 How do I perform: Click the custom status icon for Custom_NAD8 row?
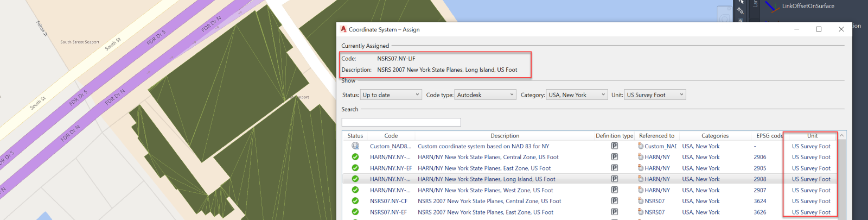355,146
